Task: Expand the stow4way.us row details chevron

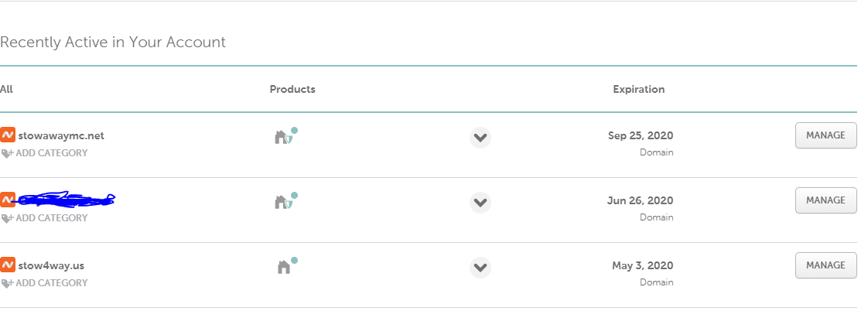Action: [x=480, y=267]
